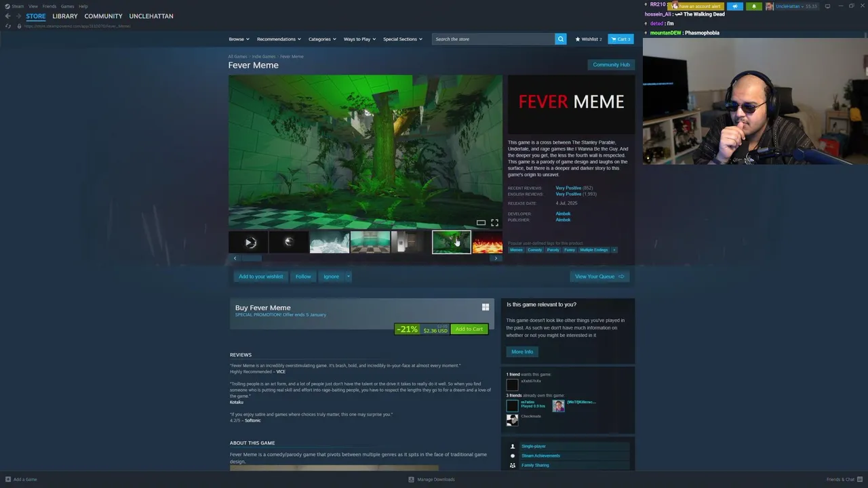Click the Add a Game plus icon
868x488 pixels.
point(8,479)
